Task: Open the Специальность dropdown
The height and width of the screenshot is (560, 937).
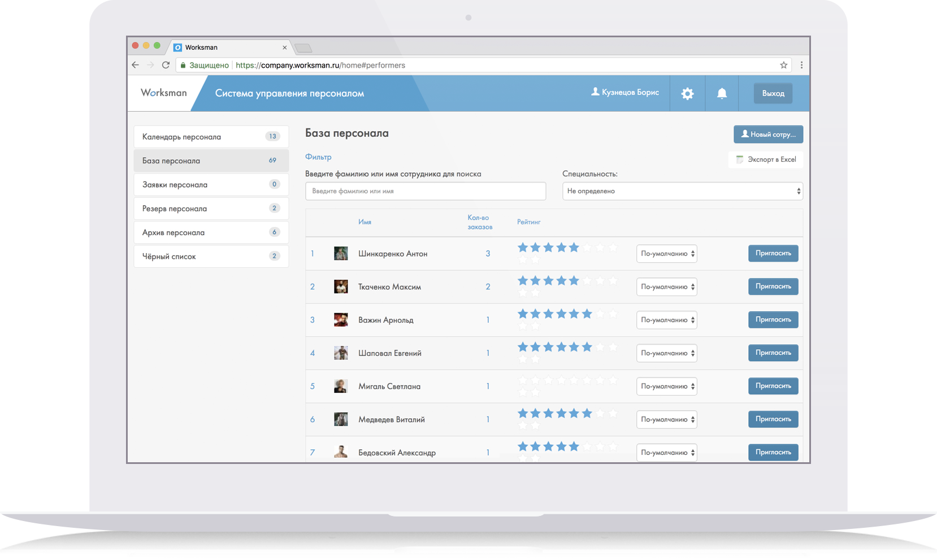Action: [x=683, y=191]
